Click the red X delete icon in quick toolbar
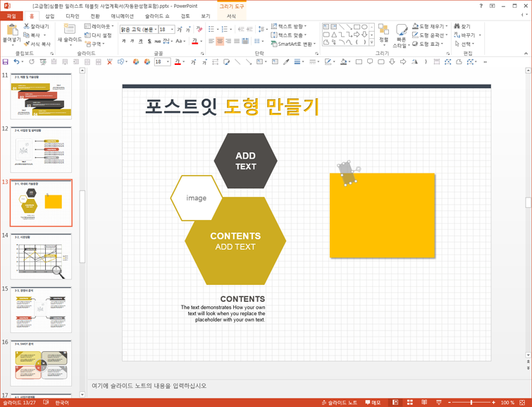532x407 pixels. point(109,61)
